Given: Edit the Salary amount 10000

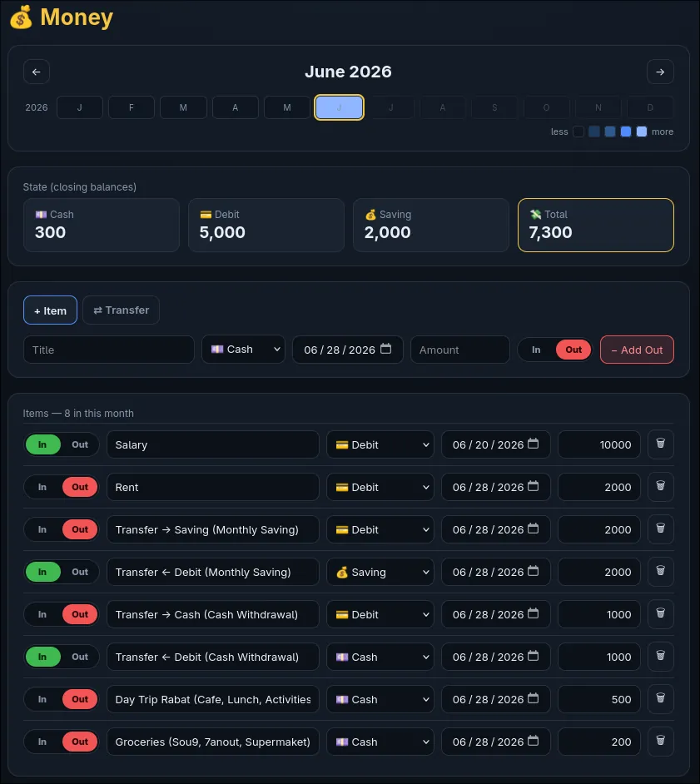Looking at the screenshot, I should (x=599, y=444).
